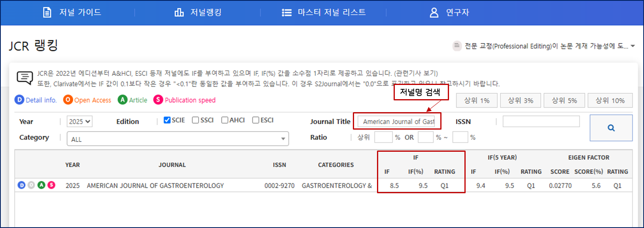Image resolution: width=644 pixels, height=228 pixels.
Task: Click the IF value 8.5
Action: click(394, 185)
